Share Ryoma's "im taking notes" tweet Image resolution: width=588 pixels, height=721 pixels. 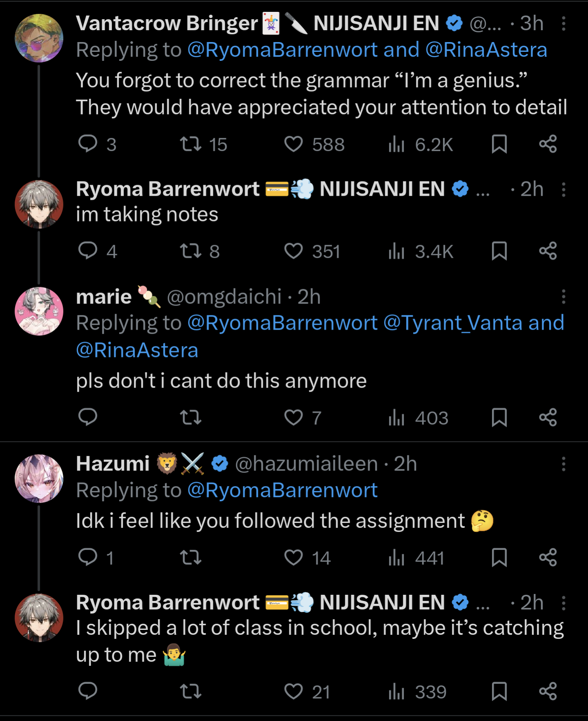pyautogui.click(x=548, y=251)
